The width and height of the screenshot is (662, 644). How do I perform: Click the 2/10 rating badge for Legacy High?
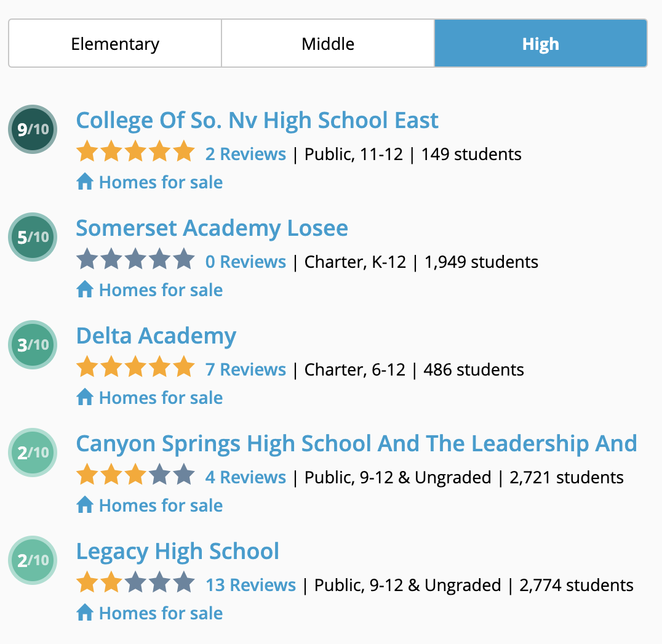click(x=33, y=560)
